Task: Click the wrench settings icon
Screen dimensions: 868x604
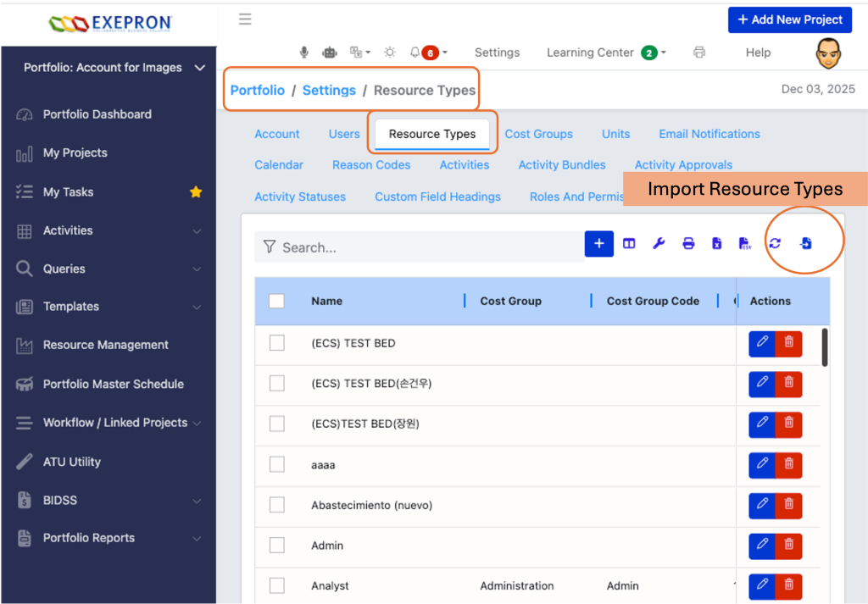Action: [x=659, y=244]
